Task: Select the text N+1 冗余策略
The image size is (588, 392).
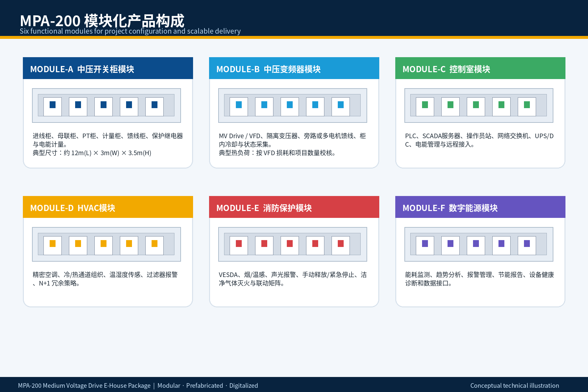Action: tap(59, 283)
